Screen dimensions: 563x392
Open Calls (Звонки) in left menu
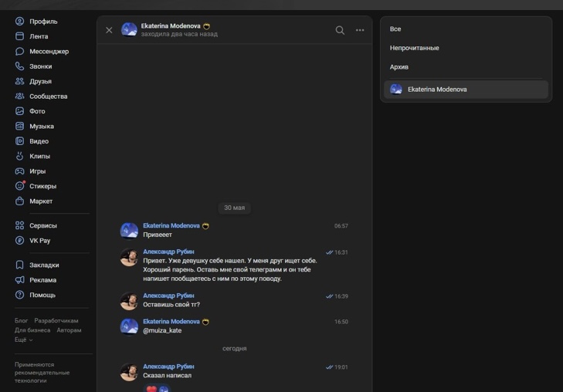tap(40, 66)
